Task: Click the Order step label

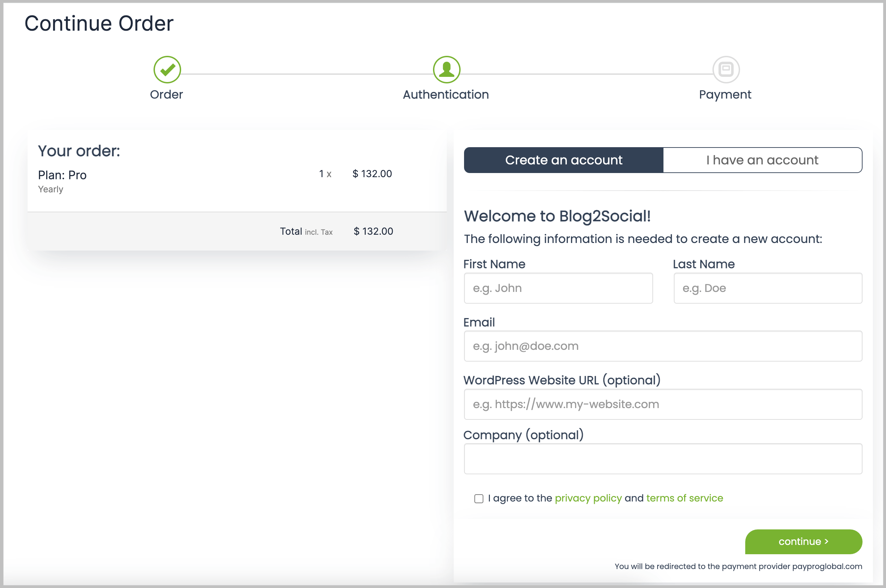Action: pyautogui.click(x=166, y=94)
